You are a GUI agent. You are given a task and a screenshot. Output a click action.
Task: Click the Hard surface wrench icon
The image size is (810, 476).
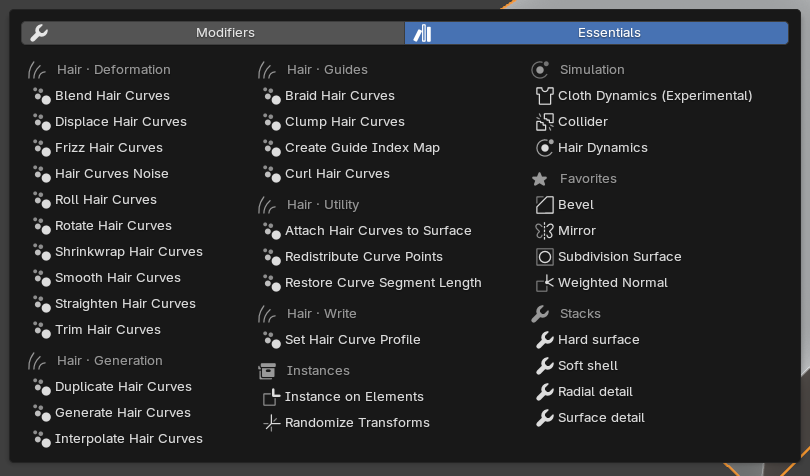pos(544,340)
